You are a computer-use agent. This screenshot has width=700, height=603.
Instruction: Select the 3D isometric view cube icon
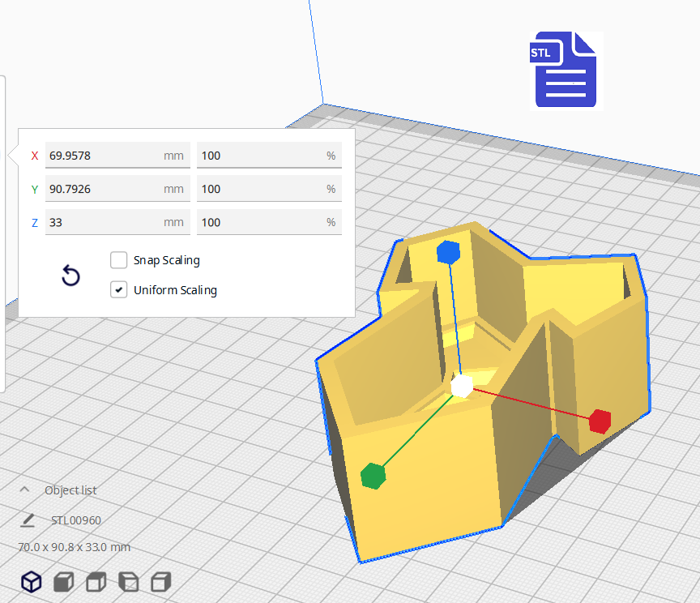click(32, 581)
